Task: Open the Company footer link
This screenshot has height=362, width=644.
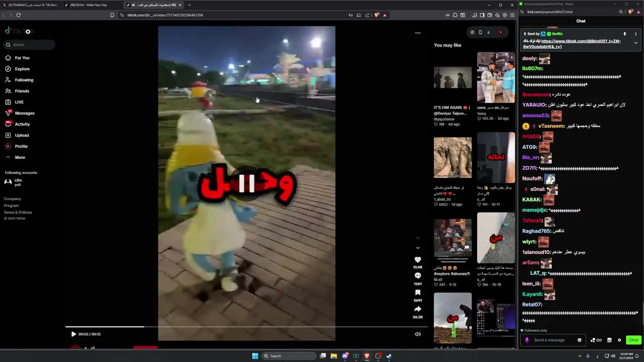Action: click(x=13, y=199)
